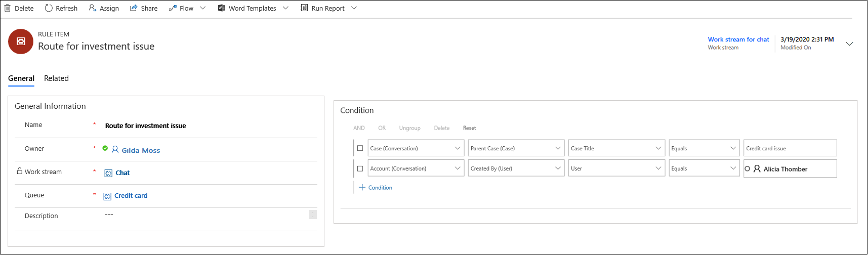
Task: Check the Account (Conversation) condition row checkbox
Action: pos(360,168)
